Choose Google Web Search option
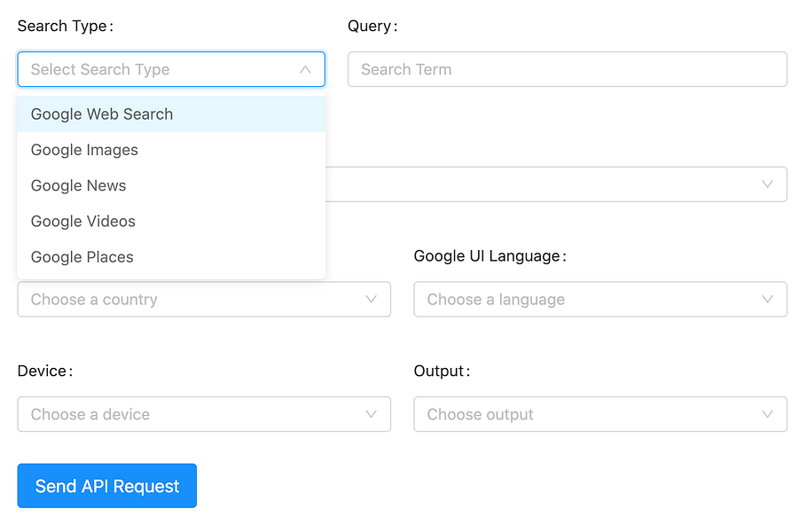 click(171, 114)
